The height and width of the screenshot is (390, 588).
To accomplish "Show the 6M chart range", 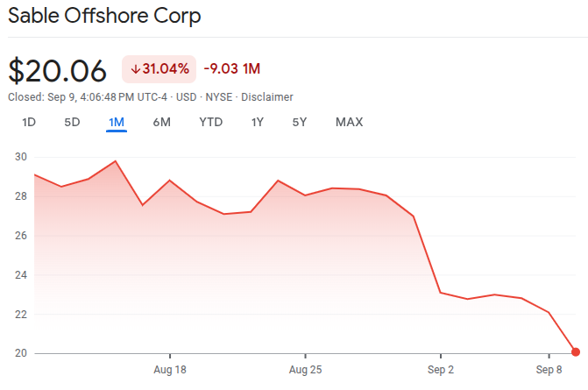I will (161, 122).
